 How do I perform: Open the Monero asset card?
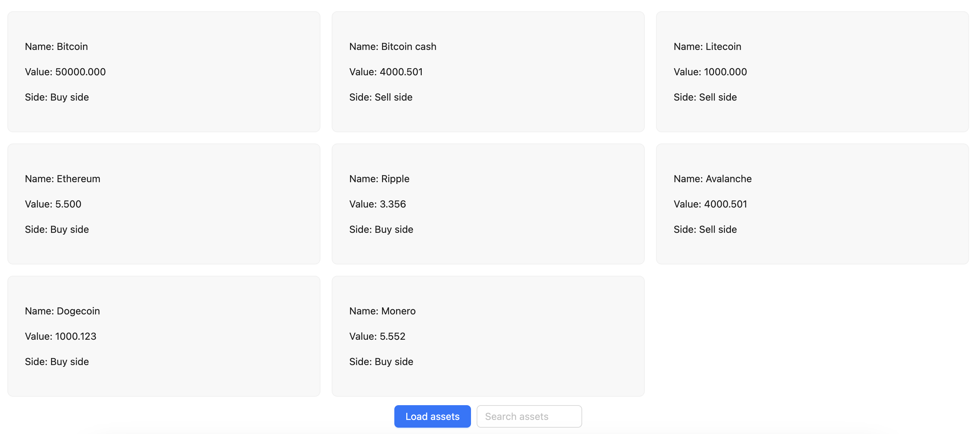click(x=488, y=336)
